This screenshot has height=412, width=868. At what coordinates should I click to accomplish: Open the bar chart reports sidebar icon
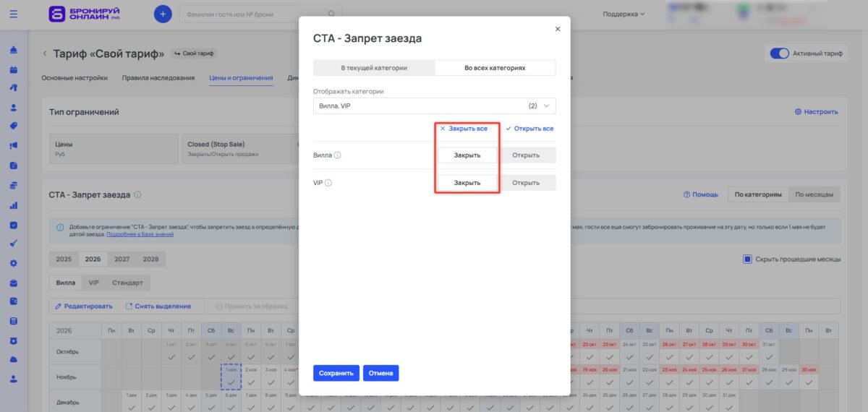click(14, 205)
